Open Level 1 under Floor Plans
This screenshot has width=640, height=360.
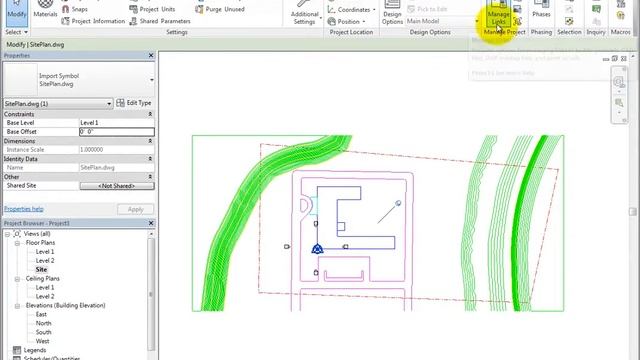[45, 252]
